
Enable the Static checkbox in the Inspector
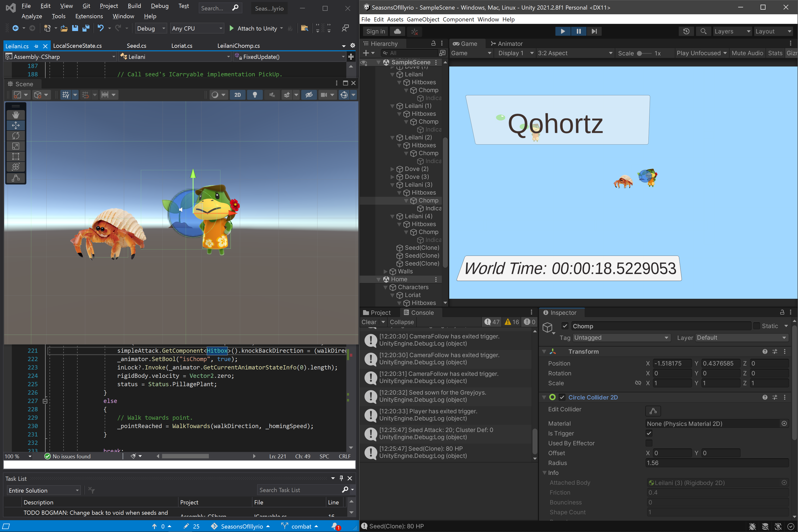(x=757, y=326)
